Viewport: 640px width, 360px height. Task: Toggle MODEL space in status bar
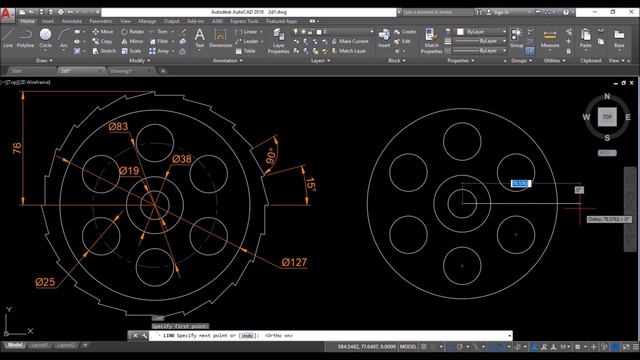[408, 347]
